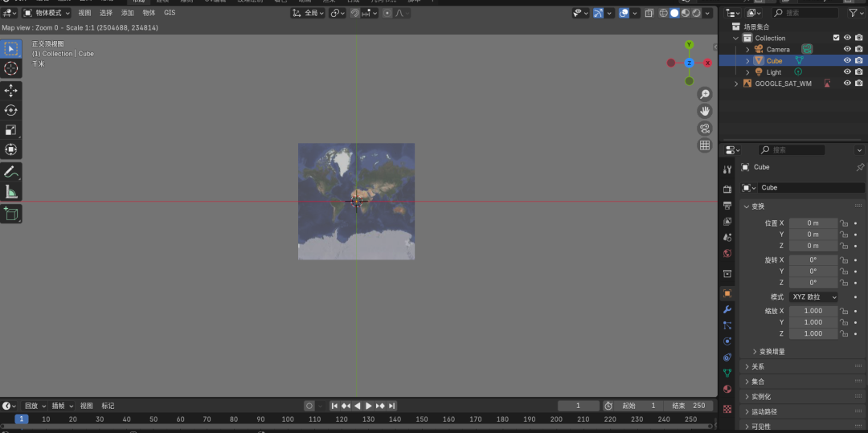Click the Scale Z value field

pyautogui.click(x=813, y=333)
